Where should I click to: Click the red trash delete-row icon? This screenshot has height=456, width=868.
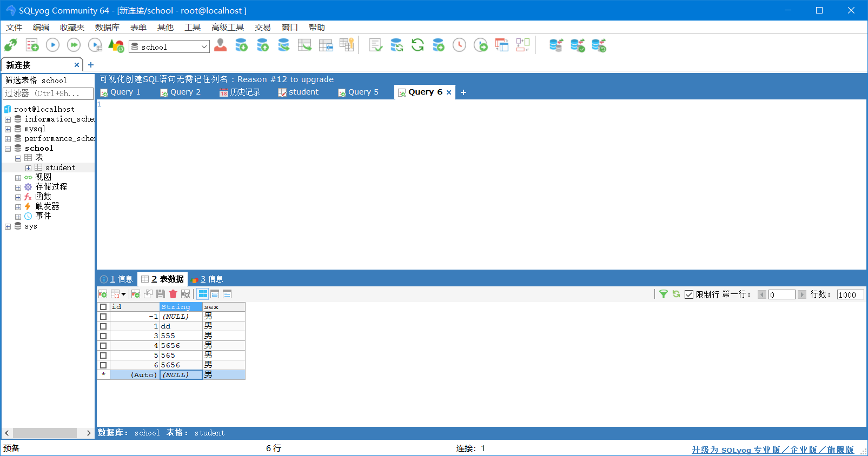pos(173,294)
